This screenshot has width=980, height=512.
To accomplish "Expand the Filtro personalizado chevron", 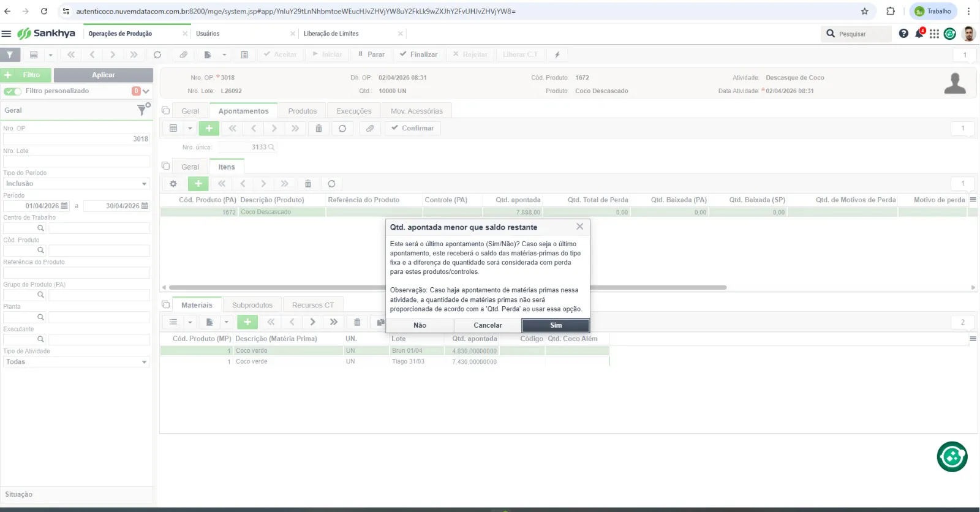I will click(x=146, y=91).
